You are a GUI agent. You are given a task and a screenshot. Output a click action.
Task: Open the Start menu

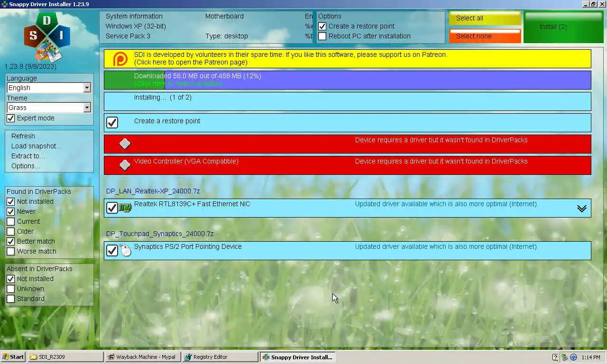[13, 357]
